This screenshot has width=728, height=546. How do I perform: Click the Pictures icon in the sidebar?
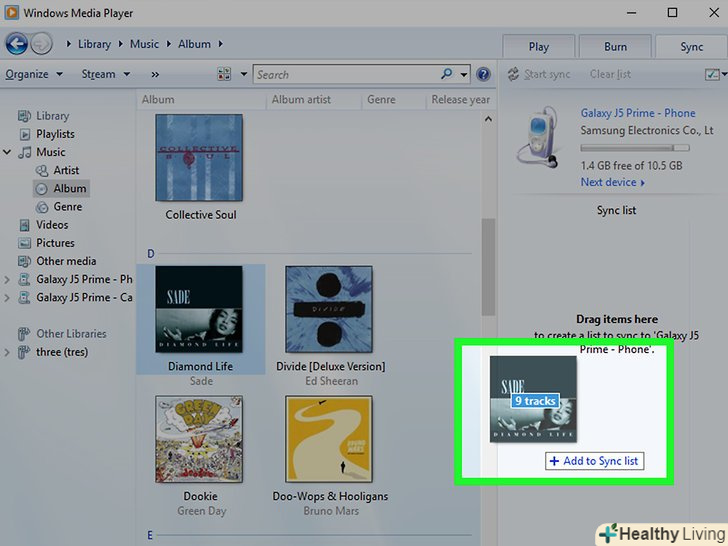pos(24,243)
